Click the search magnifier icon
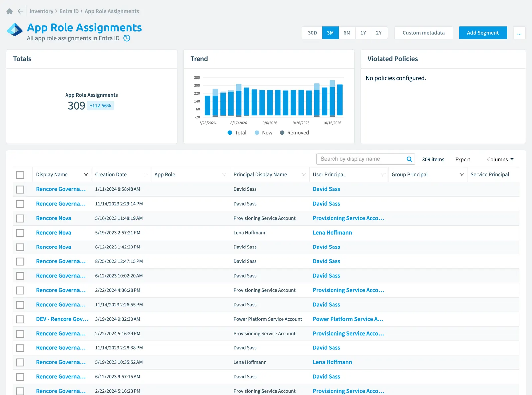 coord(409,159)
